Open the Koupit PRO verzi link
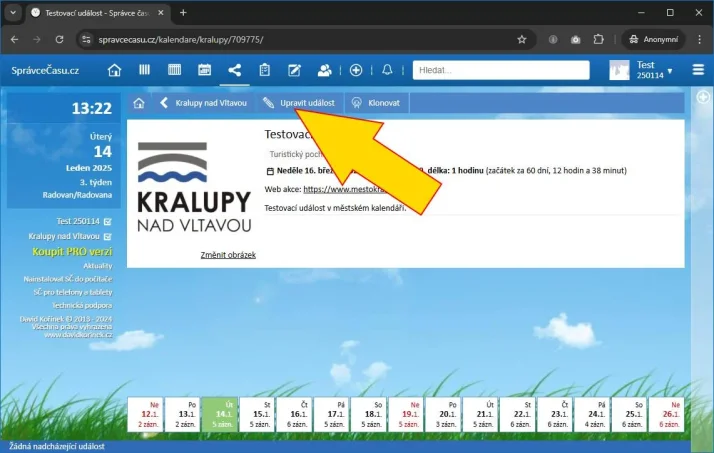Viewport: 714px width, 453px height. tap(72, 251)
